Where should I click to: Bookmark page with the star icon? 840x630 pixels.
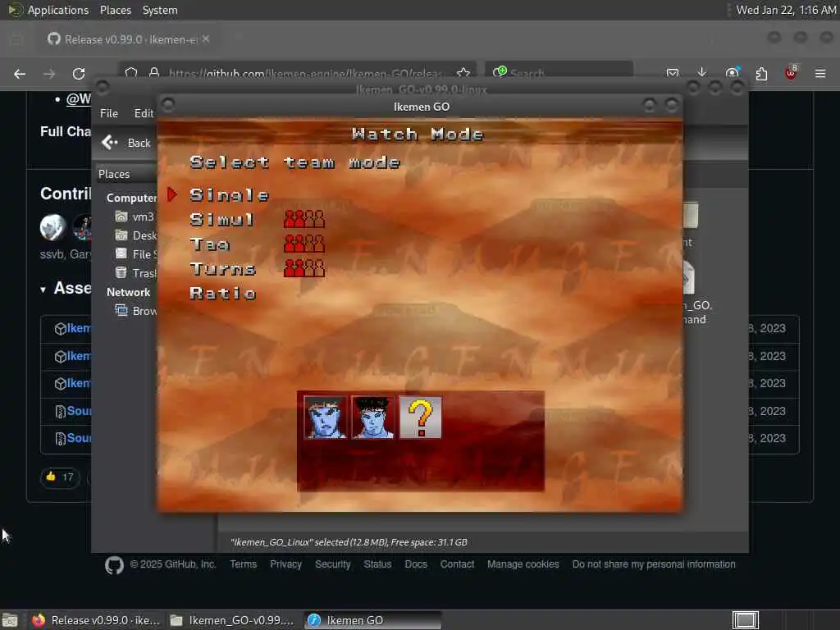point(463,73)
